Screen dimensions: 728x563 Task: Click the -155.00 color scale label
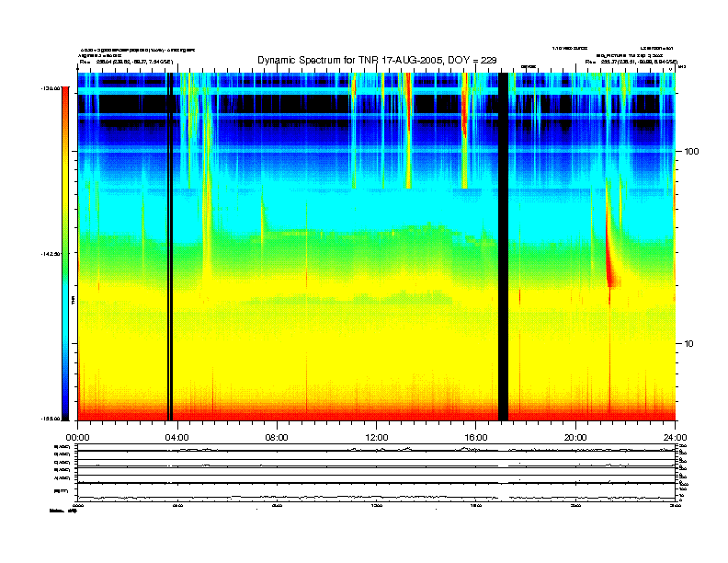click(x=51, y=419)
